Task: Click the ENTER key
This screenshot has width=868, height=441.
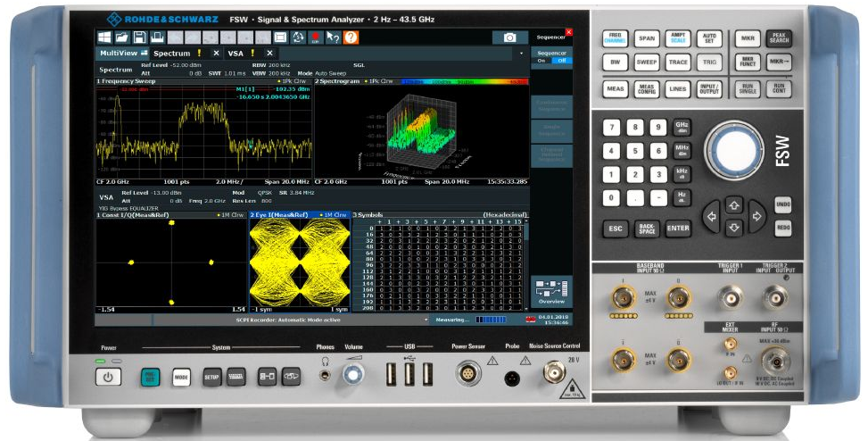Action: pos(678,229)
